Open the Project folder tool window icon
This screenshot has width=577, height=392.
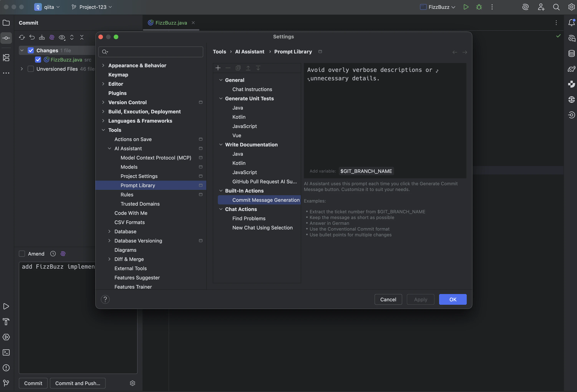[6, 23]
